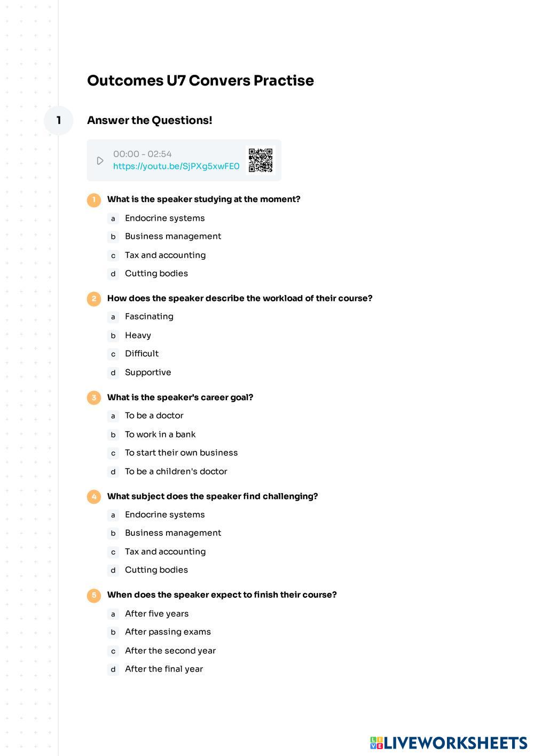This screenshot has width=534, height=756.
Task: Click the orange question 1 number badge
Action: click(x=94, y=200)
